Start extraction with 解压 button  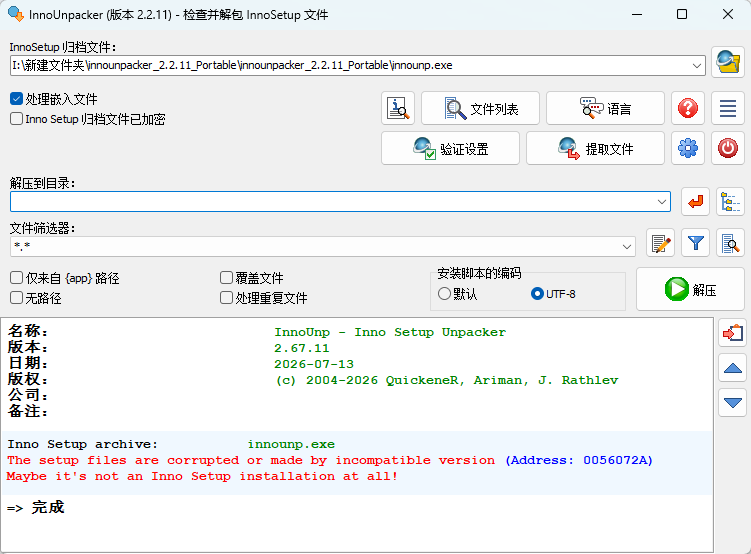[690, 289]
